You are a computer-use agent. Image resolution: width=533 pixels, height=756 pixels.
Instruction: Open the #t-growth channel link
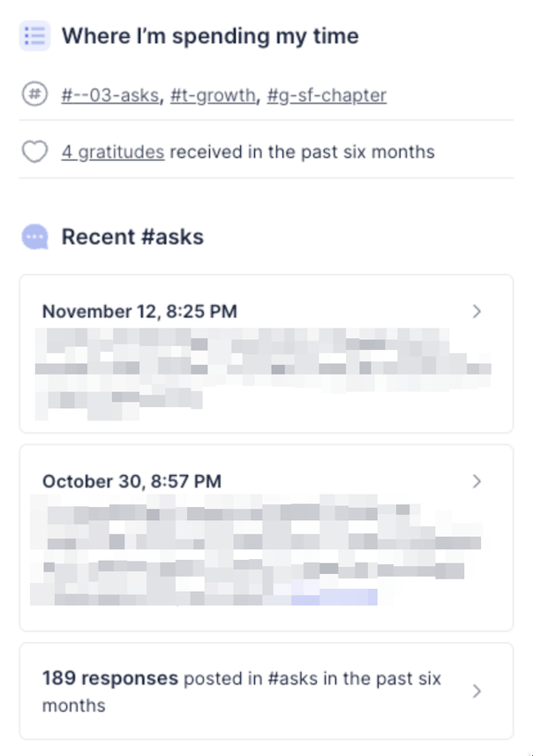(213, 95)
